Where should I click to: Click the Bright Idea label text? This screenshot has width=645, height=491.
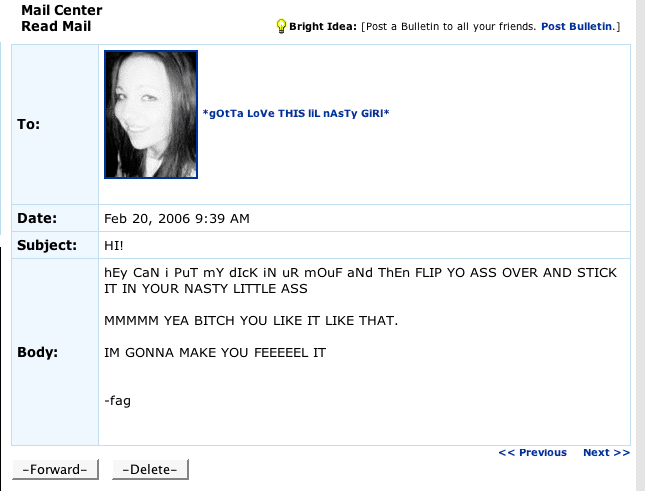click(322, 26)
